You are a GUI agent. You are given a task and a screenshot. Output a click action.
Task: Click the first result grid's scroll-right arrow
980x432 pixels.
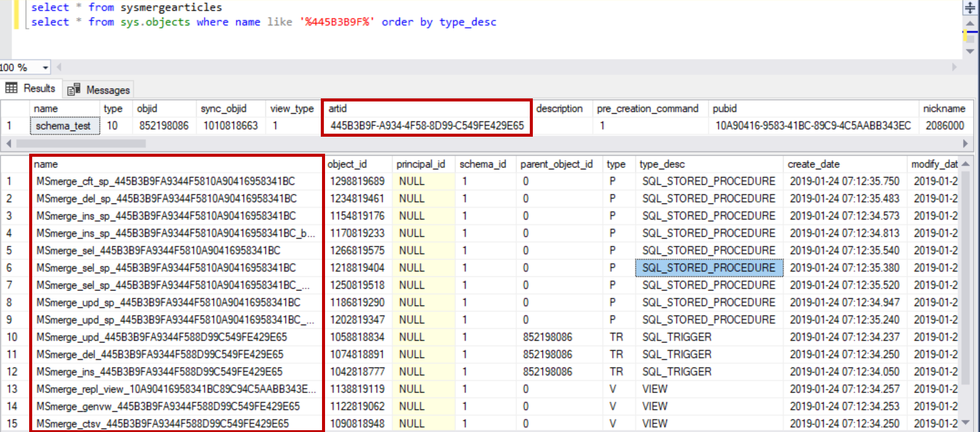pos(965,143)
